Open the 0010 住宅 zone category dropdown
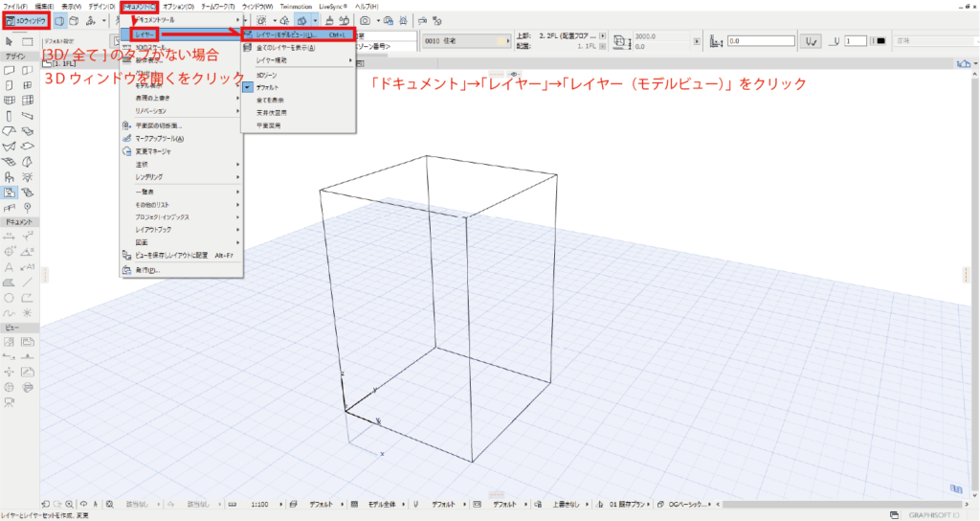This screenshot has width=980, height=521. (x=466, y=41)
